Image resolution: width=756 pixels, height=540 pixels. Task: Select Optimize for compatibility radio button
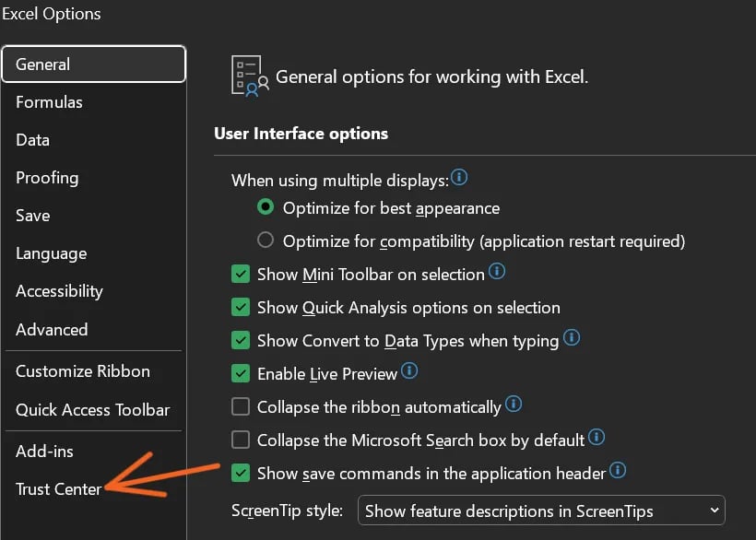pyautogui.click(x=266, y=240)
